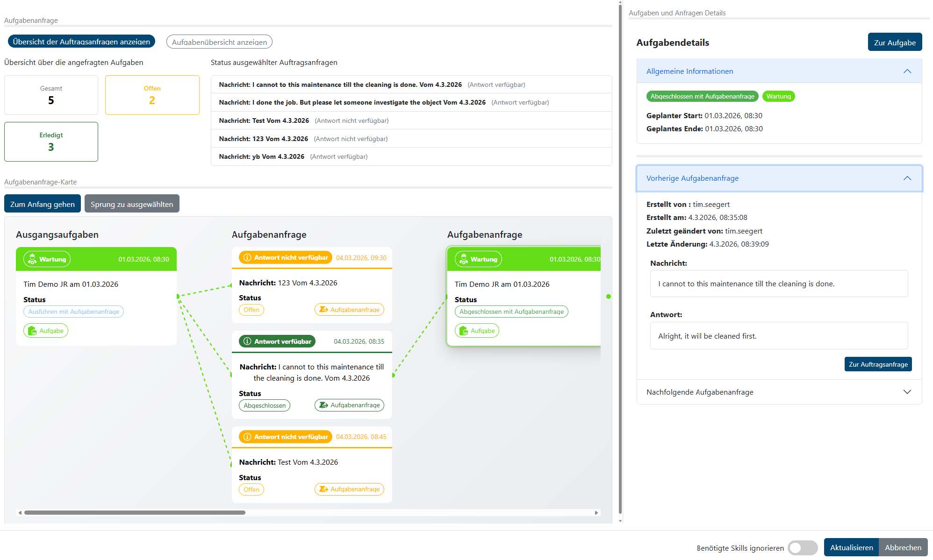The width and height of the screenshot is (933, 560).
Task: Filter by Offen status tile
Action: pos(152,95)
